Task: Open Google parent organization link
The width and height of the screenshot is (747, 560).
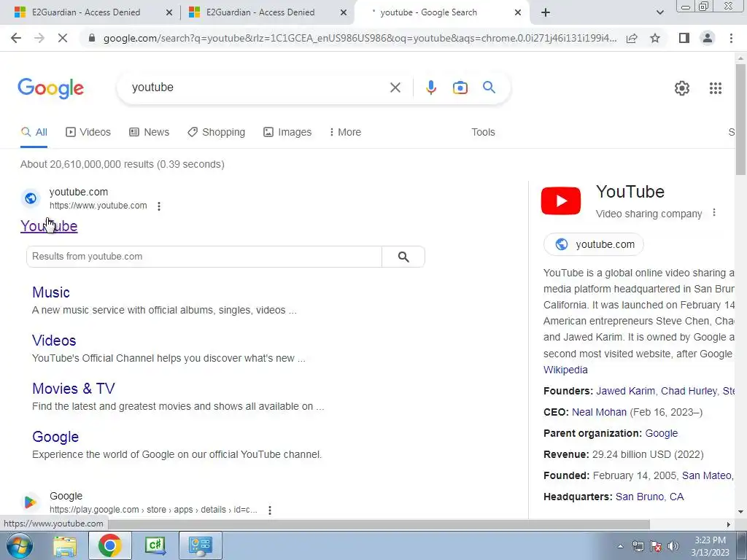Action: [x=661, y=433]
